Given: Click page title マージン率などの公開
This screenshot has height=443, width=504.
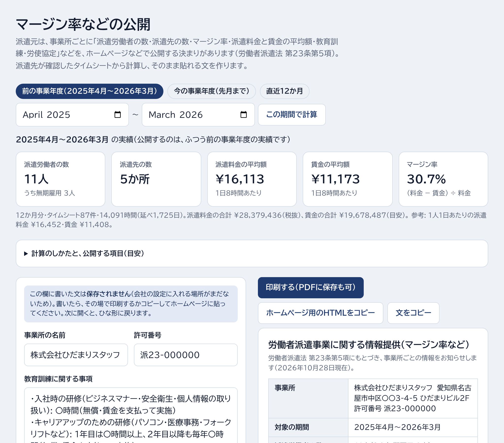Looking at the screenshot, I should (x=83, y=24).
